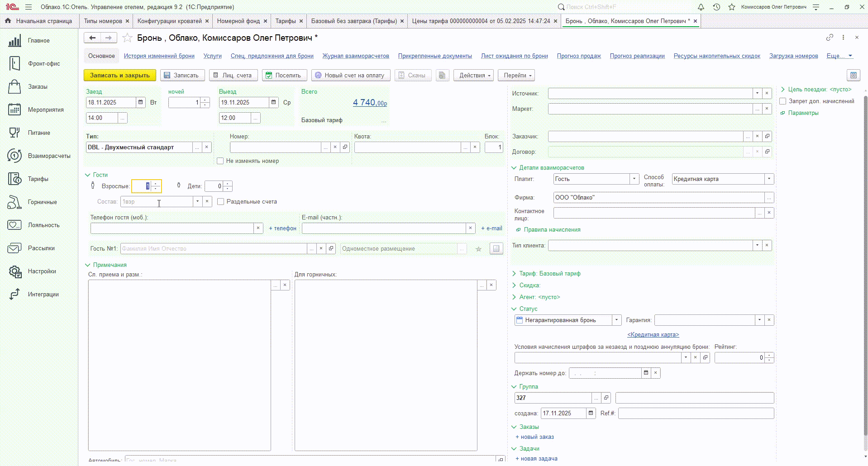Go to Интеграции in the sidebar
This screenshot has height=466, width=868.
click(43, 295)
